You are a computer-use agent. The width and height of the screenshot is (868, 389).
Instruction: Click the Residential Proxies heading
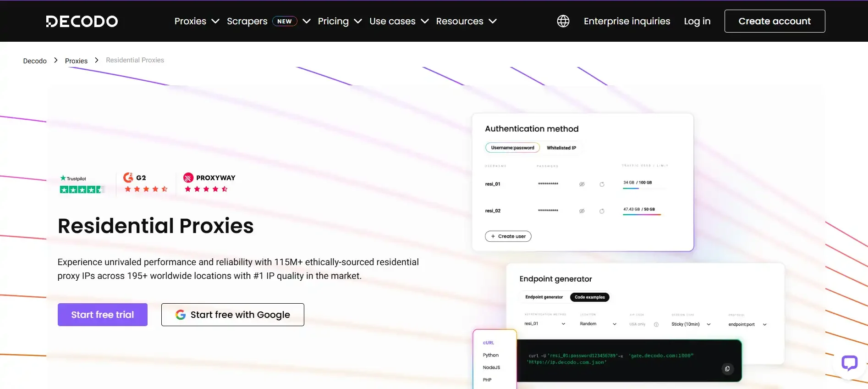point(156,226)
